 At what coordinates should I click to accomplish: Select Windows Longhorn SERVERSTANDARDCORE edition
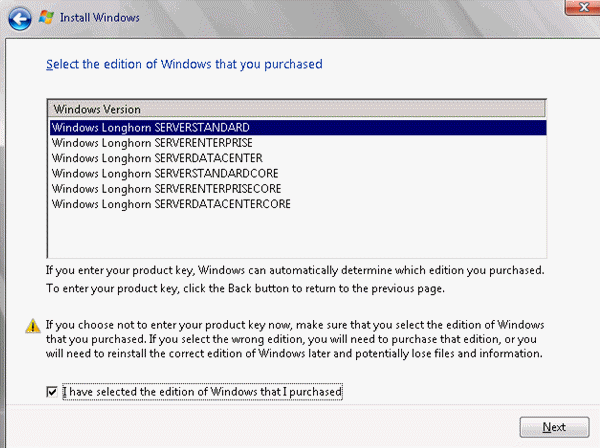pos(298,173)
